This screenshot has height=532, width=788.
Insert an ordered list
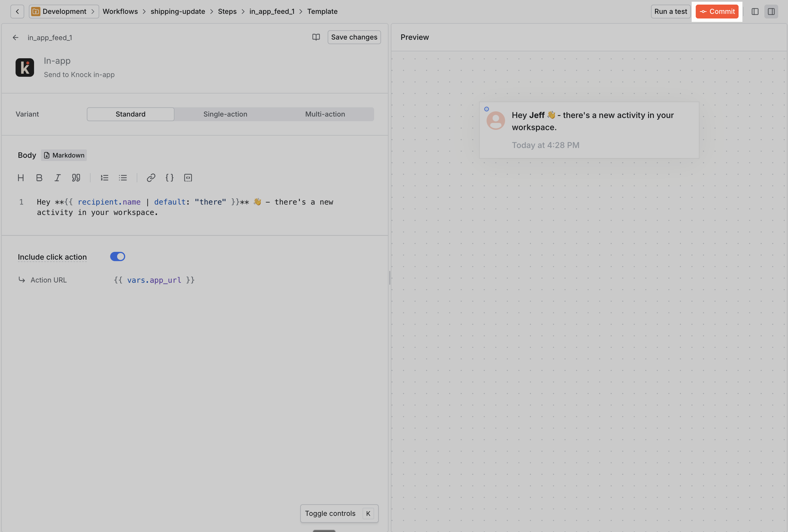(x=104, y=178)
